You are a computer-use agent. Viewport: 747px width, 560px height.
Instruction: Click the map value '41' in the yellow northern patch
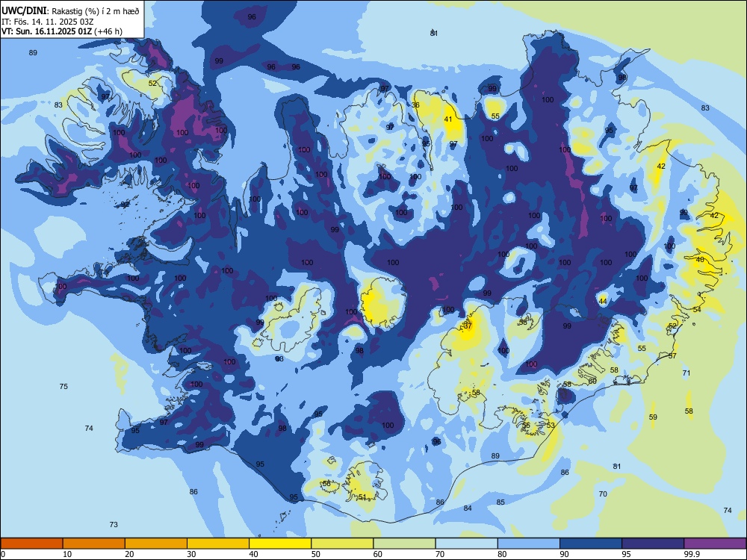click(x=447, y=119)
